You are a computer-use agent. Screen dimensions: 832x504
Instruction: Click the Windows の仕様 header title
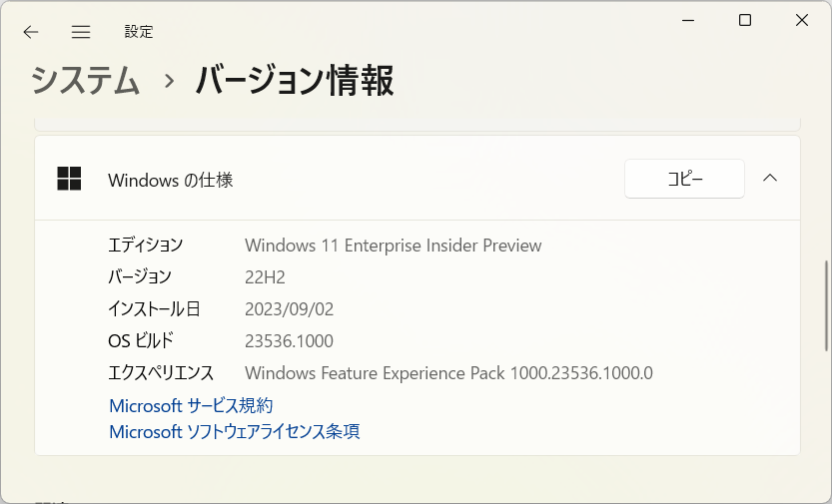[171, 181]
